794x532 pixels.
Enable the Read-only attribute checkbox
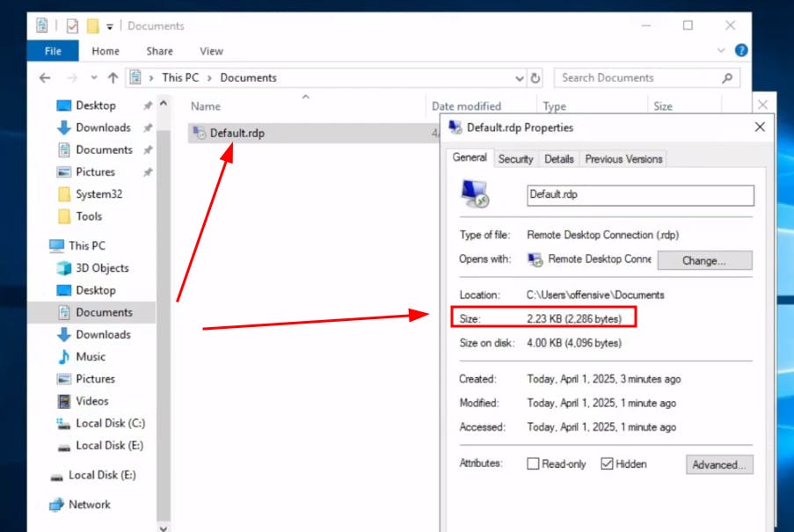tap(533, 464)
